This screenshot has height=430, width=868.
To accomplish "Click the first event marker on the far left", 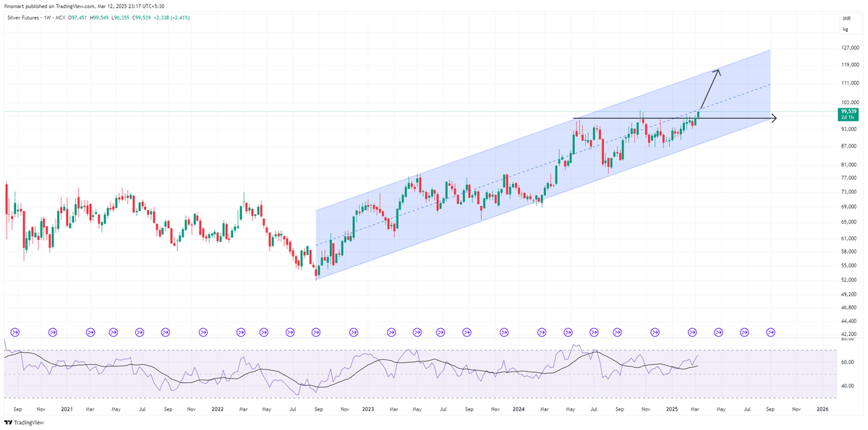I will pos(14,332).
